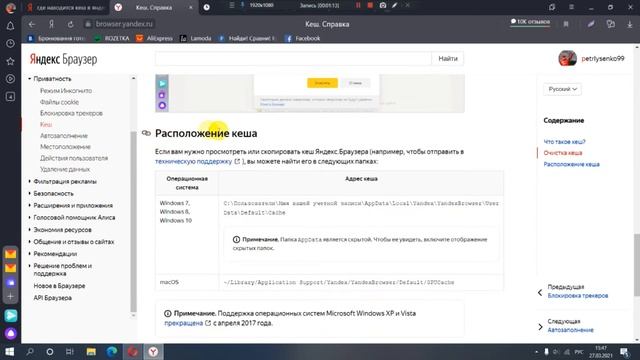Open the AliExpress bookmark
Viewport: 640px width, 360px height.
pyautogui.click(x=154, y=38)
